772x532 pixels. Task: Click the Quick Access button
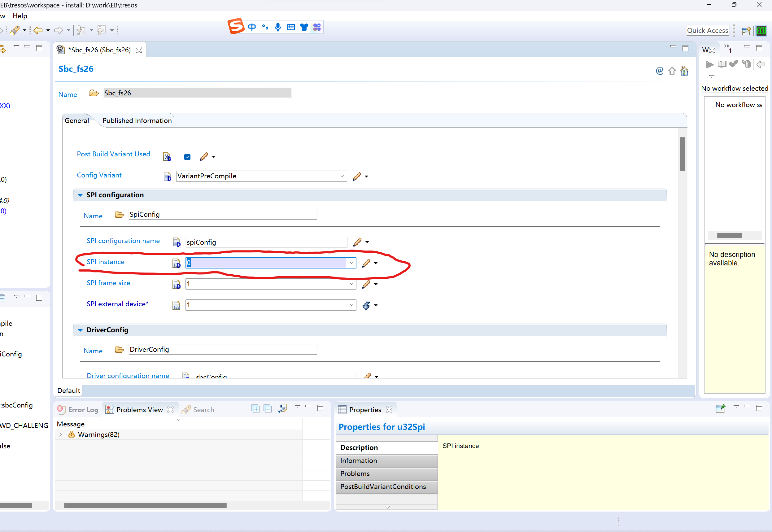pyautogui.click(x=707, y=30)
